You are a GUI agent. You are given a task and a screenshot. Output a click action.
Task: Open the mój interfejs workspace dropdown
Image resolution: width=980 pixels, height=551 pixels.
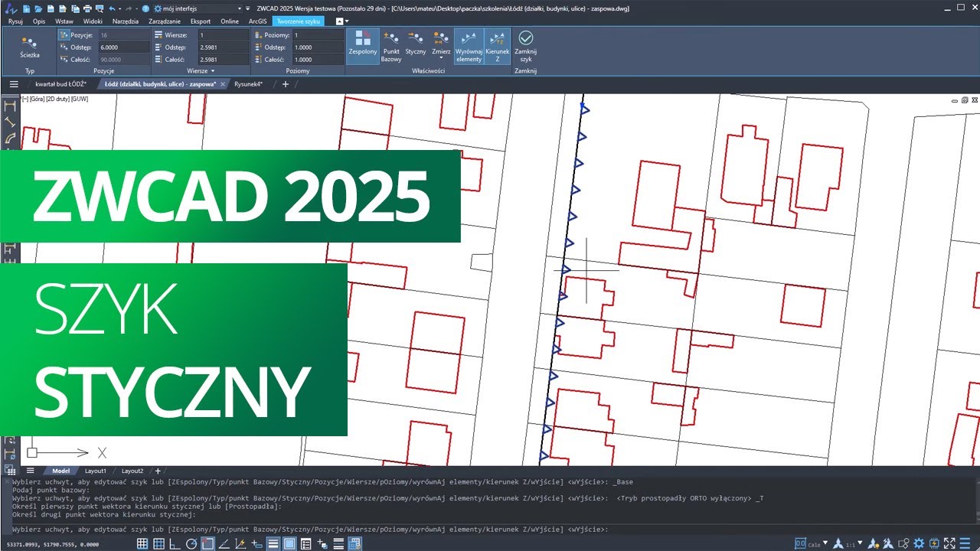[197, 8]
